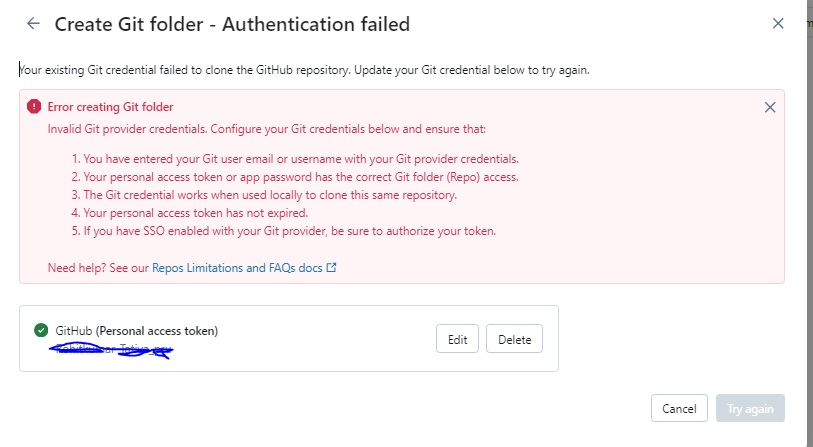
Task: Click the GitHub (Personal access token) label
Action: pos(137,331)
